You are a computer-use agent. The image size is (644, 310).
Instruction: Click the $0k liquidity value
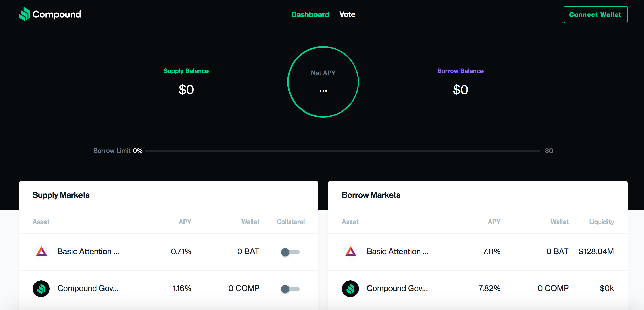(607, 288)
